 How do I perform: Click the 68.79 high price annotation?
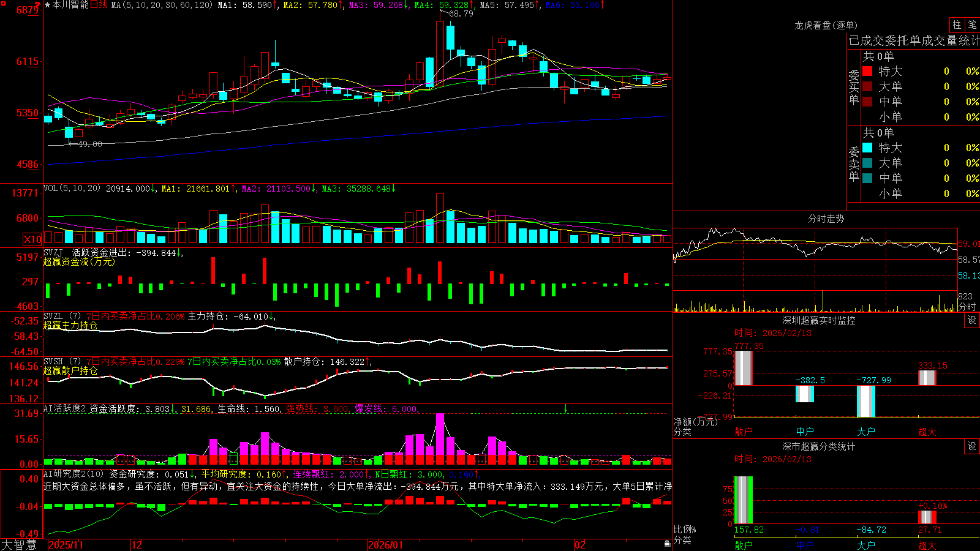461,13
